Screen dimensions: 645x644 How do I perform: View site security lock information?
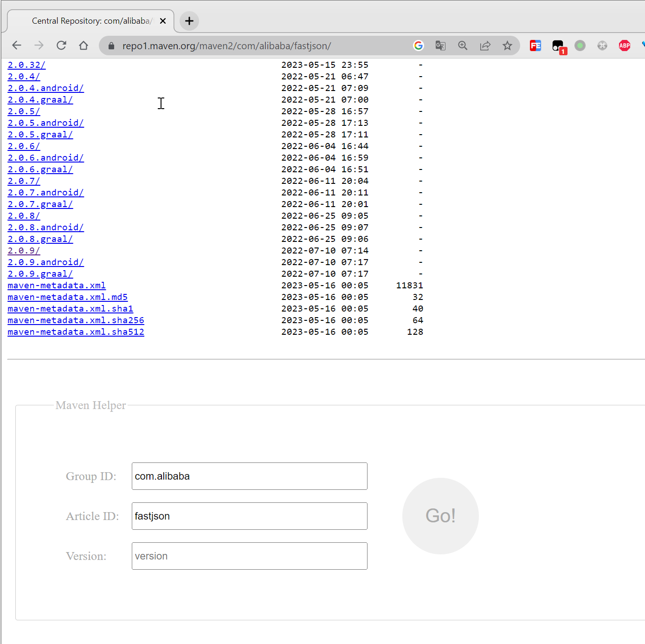[111, 46]
